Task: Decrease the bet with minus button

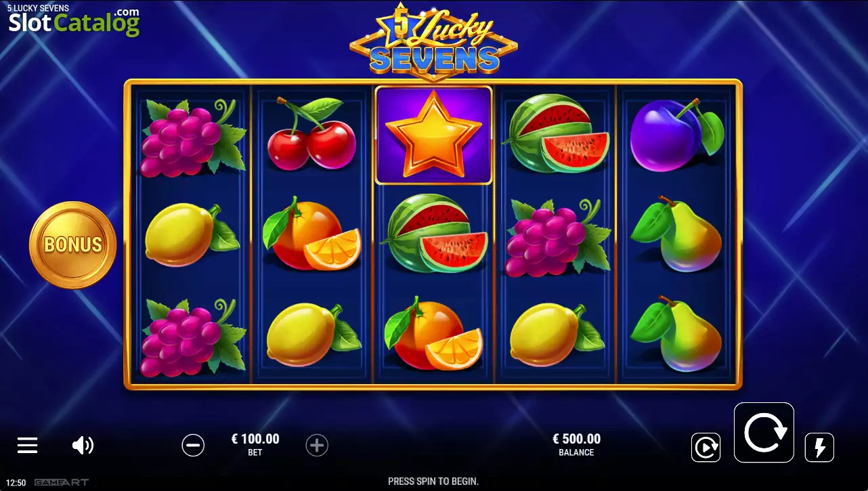Action: 193,445
